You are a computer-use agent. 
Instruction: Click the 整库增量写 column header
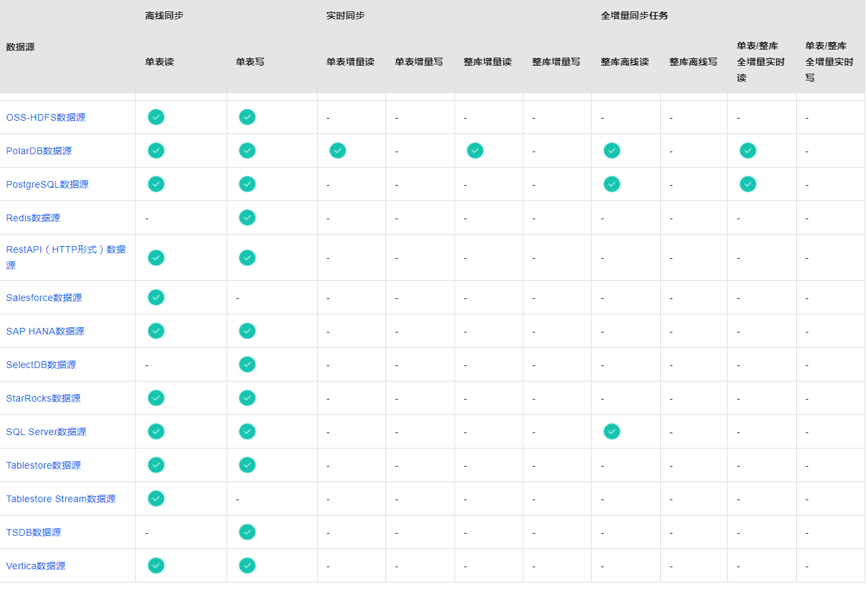pos(556,62)
